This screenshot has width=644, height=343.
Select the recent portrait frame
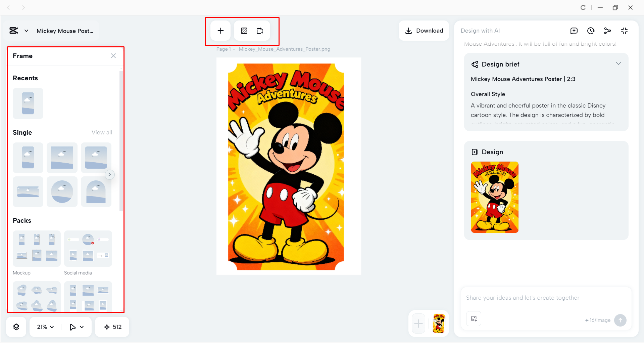pos(28,103)
